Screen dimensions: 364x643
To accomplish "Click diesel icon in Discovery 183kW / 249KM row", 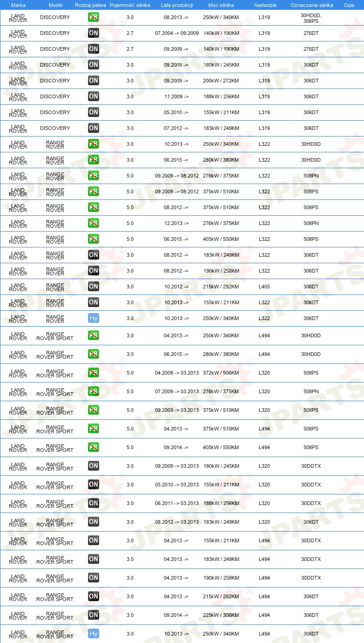I will [x=94, y=128].
